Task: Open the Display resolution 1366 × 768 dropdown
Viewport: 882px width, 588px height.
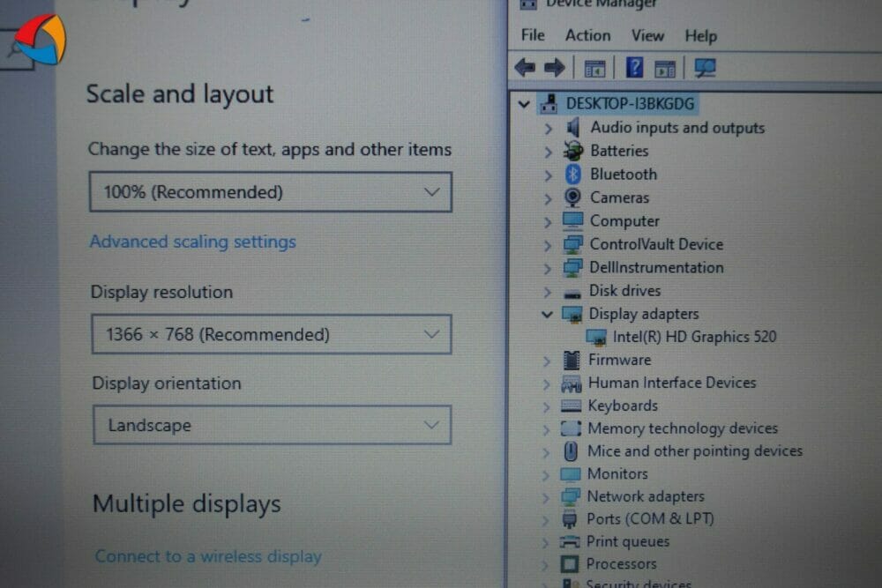Action: [272, 334]
